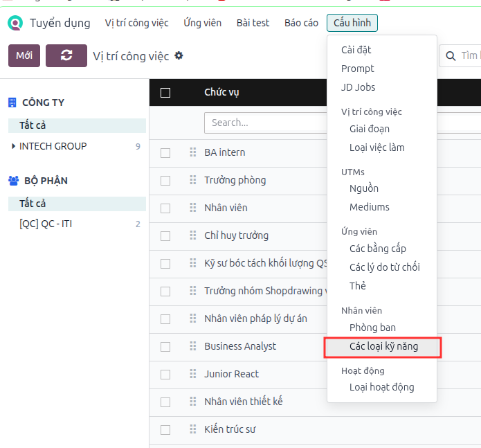The height and width of the screenshot is (448, 481).
Task: Open the gear icon beside Vị trí công việc
Action: [x=179, y=55]
